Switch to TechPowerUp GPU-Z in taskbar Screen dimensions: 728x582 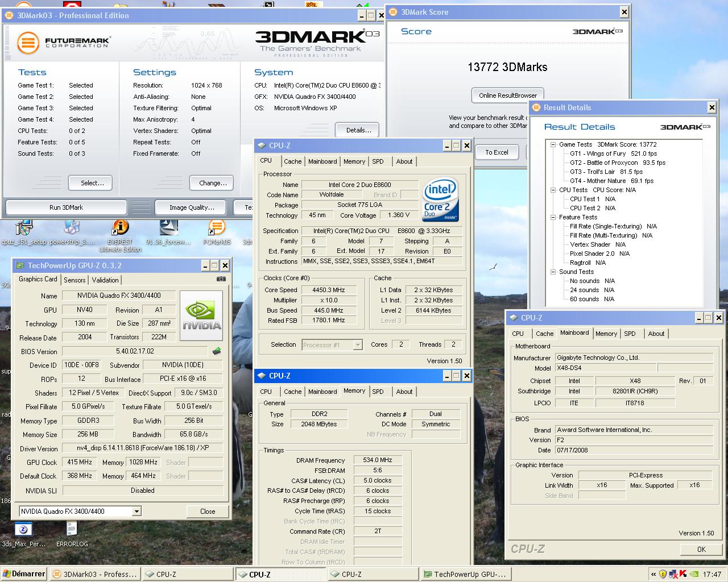pos(465,575)
